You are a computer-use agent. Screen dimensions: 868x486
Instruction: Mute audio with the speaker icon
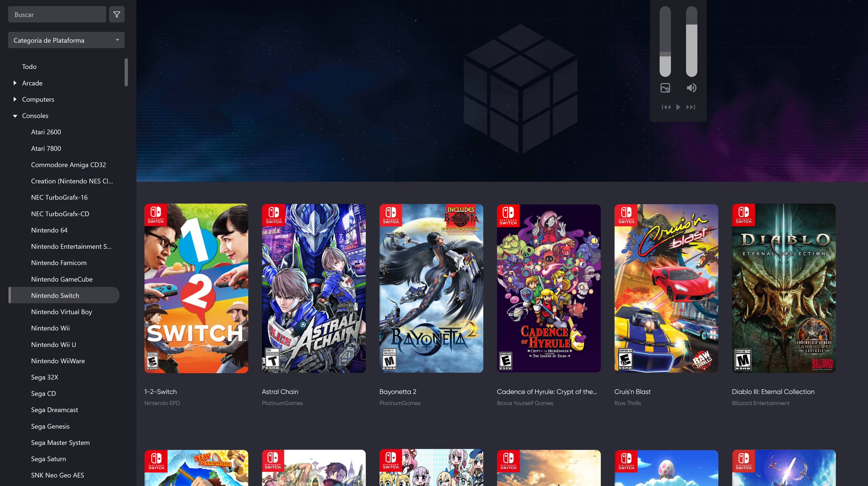(691, 88)
